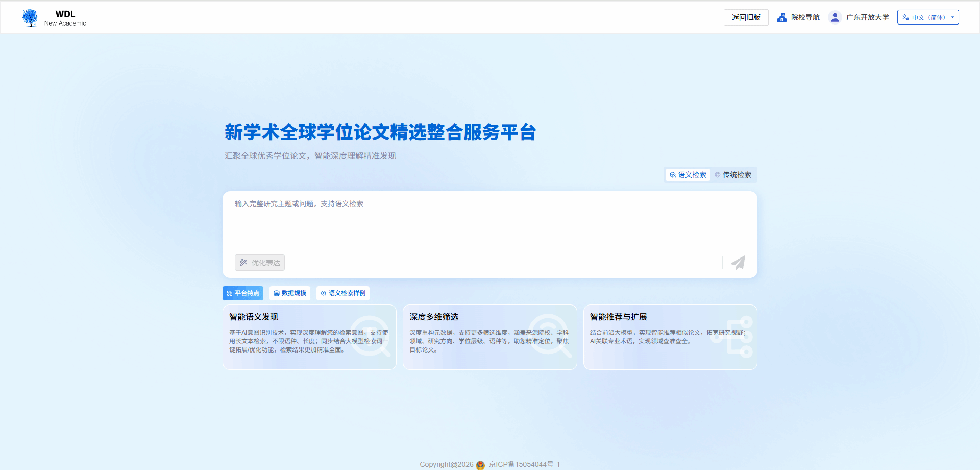Click the paper plane send icon
The height and width of the screenshot is (470, 980).
(738, 263)
